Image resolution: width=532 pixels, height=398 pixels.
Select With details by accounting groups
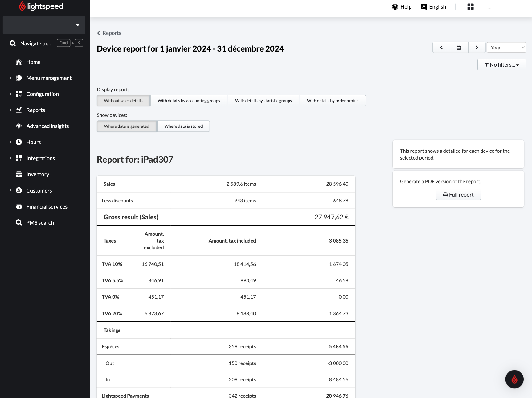(189, 101)
